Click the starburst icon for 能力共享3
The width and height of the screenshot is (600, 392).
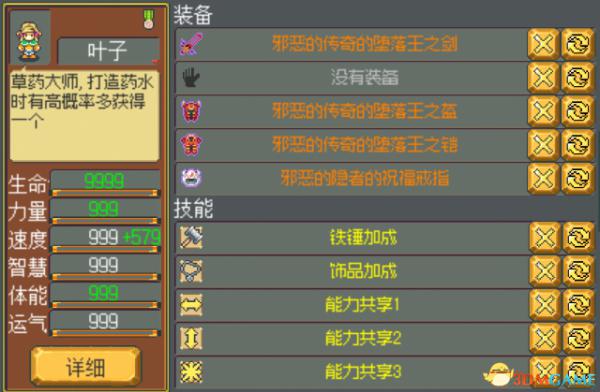tap(191, 372)
